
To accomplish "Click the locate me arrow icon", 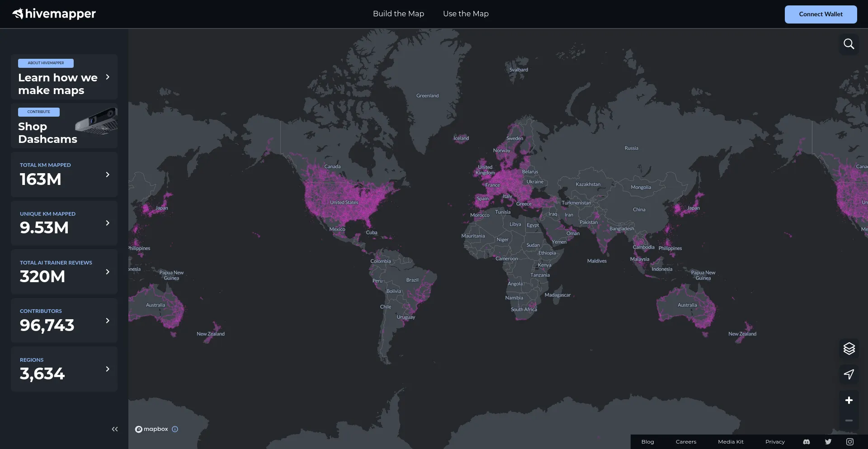I will [849, 374].
